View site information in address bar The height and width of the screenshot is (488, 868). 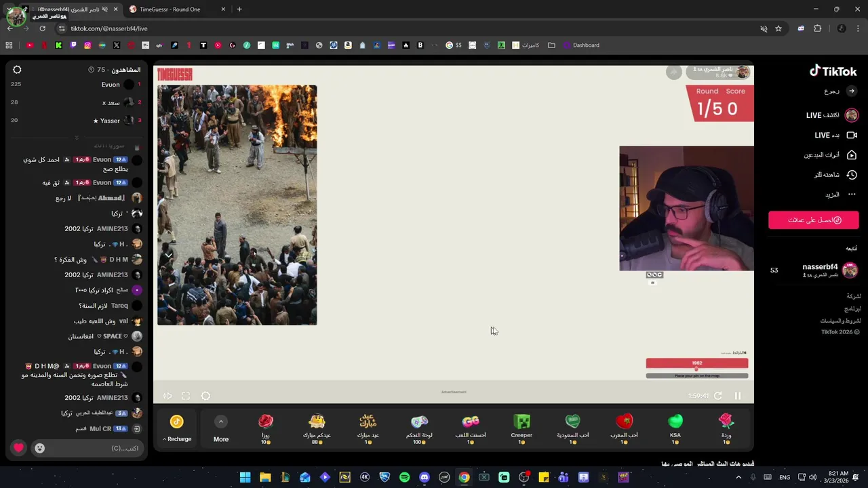(62, 28)
